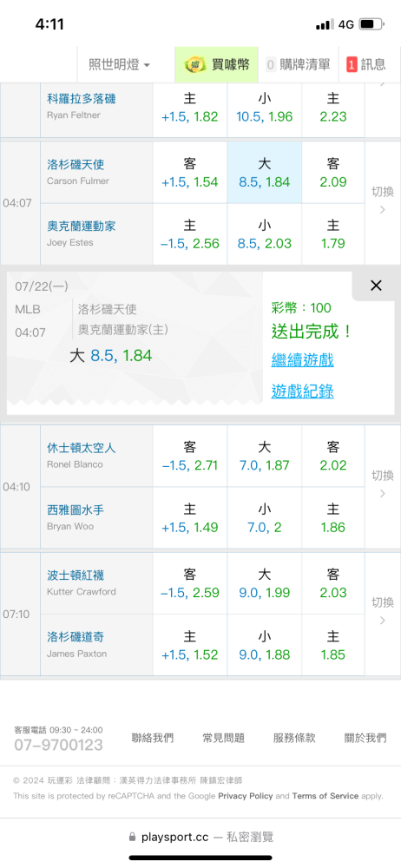
Task: Choose 主 1.85 Dodgers moneyline
Action: 333,646
